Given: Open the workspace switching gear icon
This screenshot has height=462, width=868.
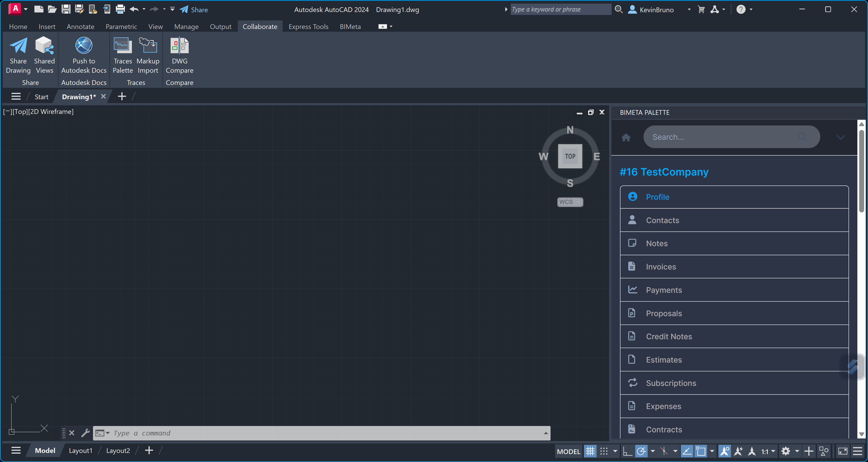Looking at the screenshot, I should coord(786,451).
